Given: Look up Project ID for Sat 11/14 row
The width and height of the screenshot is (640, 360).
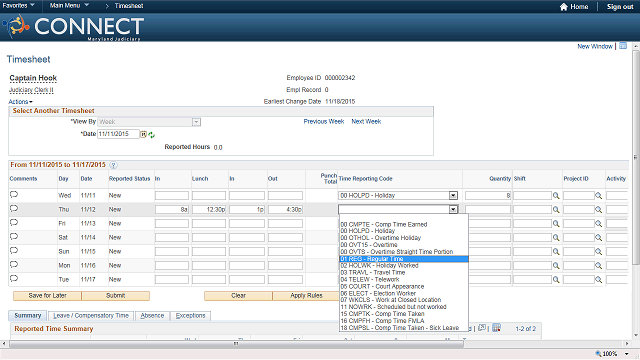Looking at the screenshot, I should pyautogui.click(x=598, y=238).
